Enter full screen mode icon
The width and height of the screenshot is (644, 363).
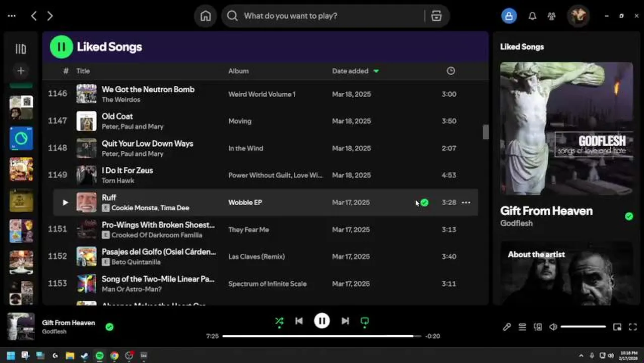pyautogui.click(x=633, y=327)
